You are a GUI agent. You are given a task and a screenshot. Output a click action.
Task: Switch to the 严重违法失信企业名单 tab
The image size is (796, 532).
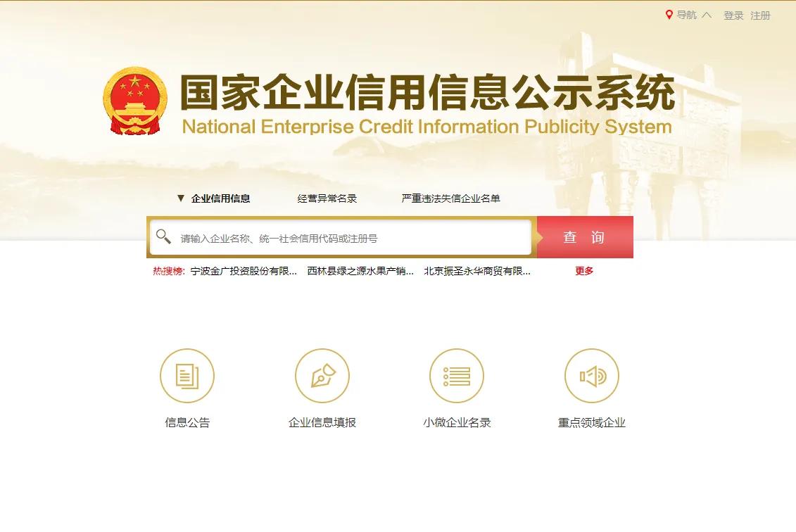pos(451,198)
